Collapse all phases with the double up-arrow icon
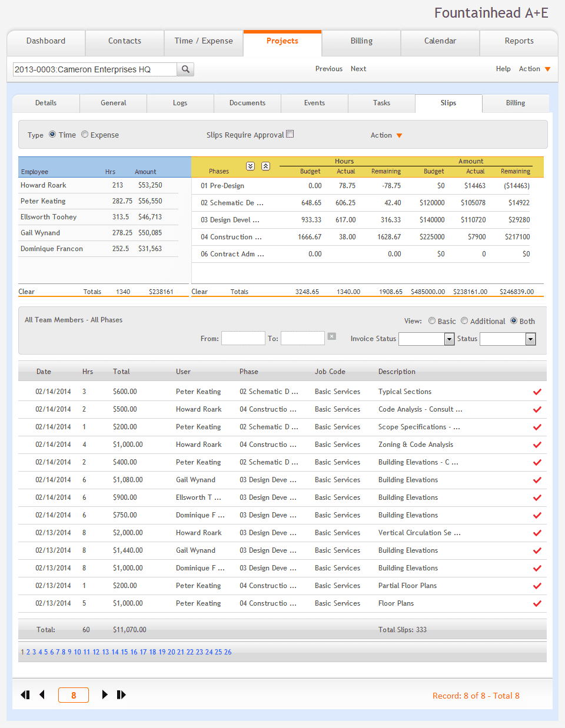 pos(265,166)
